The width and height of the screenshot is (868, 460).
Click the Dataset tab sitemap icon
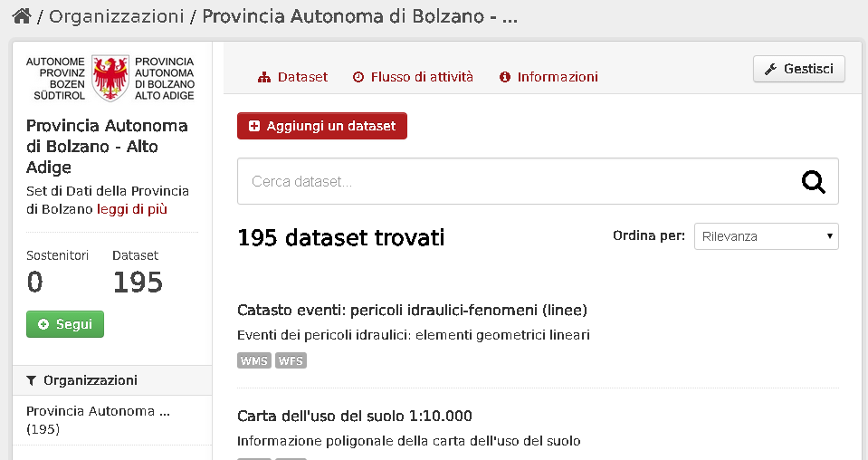tap(264, 78)
